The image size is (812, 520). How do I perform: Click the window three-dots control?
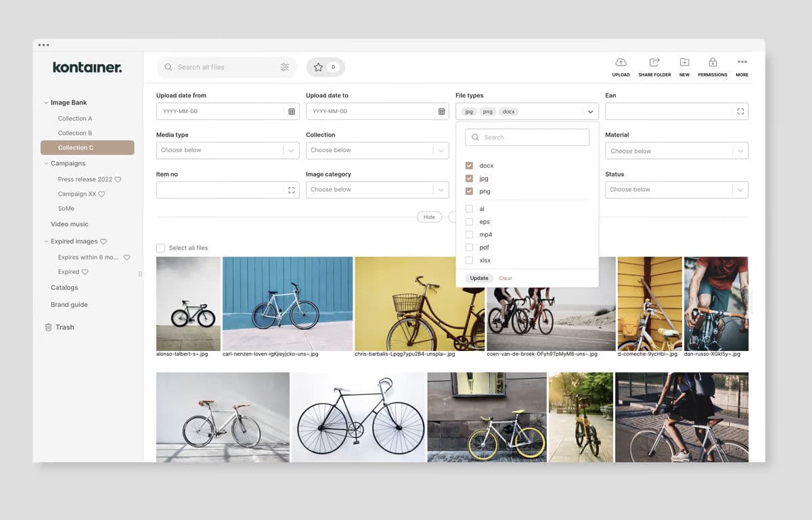pyautogui.click(x=43, y=45)
